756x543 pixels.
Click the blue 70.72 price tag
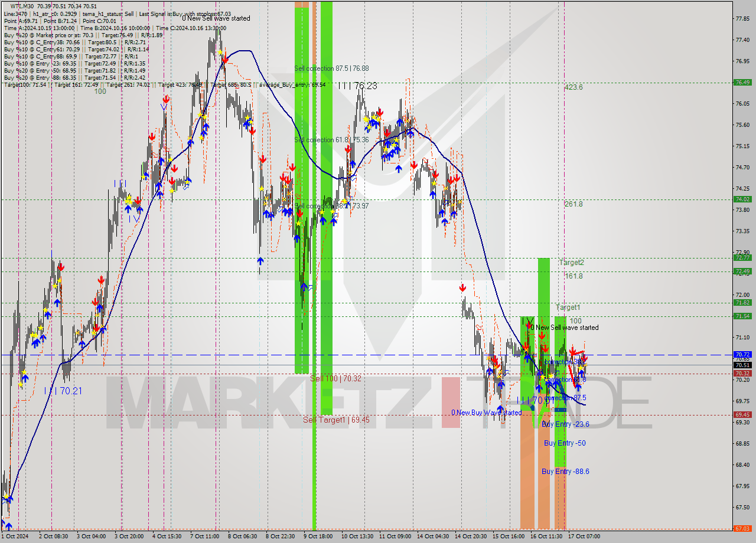pos(742,355)
